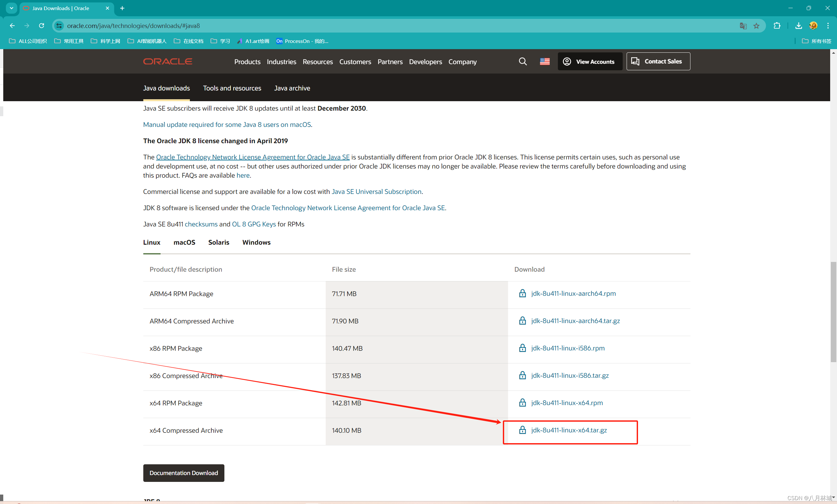This screenshot has width=837, height=504.
Task: Select the Linux platform tab
Action: (151, 242)
